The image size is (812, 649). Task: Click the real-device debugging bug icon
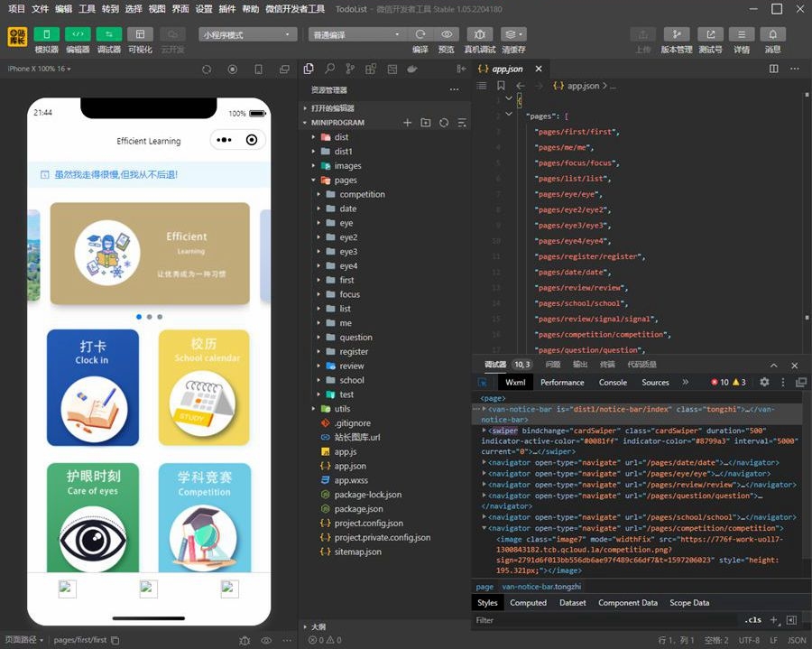[479, 34]
